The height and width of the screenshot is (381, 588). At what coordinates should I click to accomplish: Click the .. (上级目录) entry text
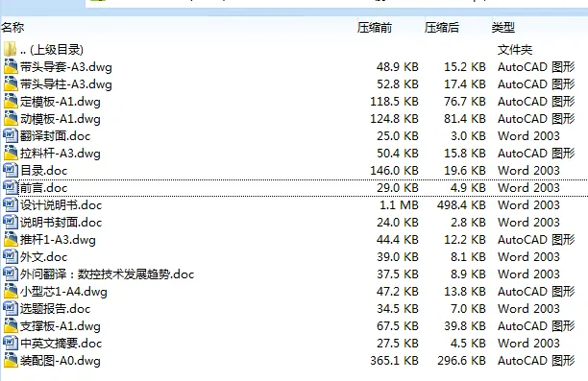tap(52, 50)
